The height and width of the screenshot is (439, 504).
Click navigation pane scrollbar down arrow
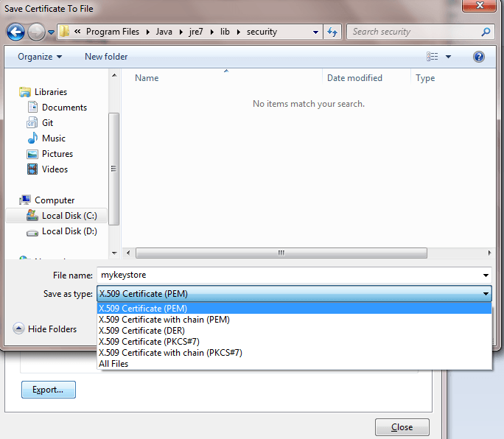click(x=114, y=253)
